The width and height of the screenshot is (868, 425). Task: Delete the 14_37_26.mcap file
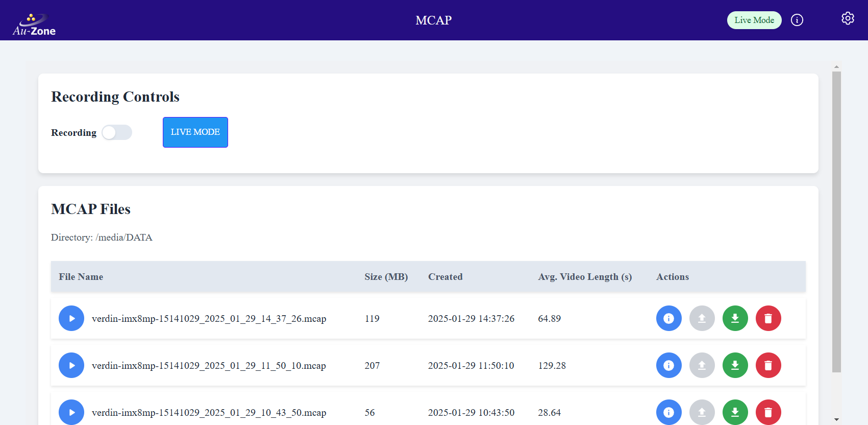768,318
